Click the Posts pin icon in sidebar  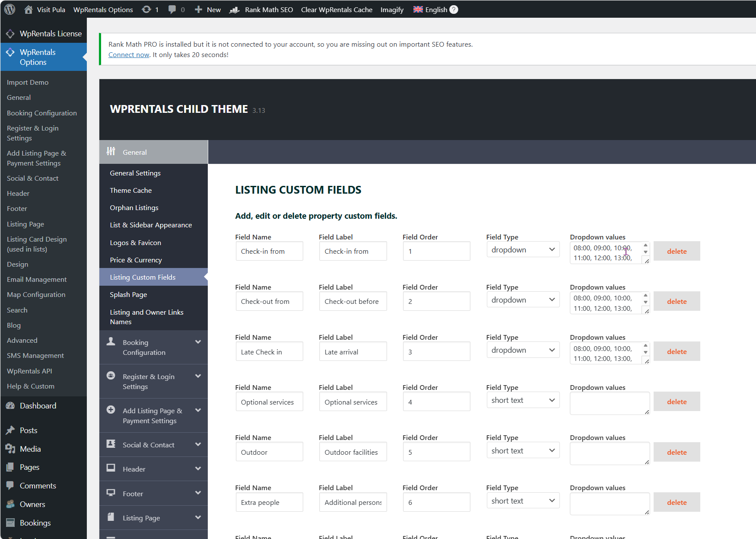point(10,431)
